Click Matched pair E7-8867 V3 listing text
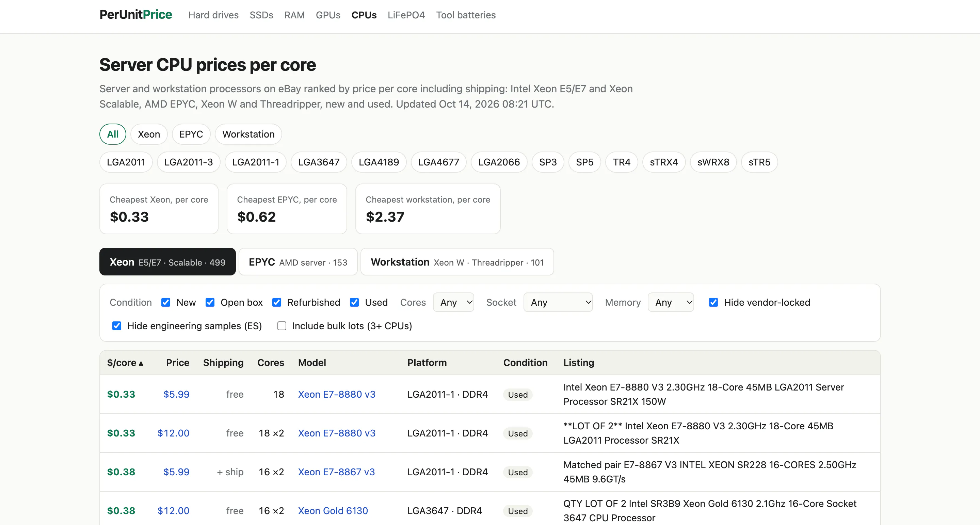The width and height of the screenshot is (980, 525). coord(709,472)
